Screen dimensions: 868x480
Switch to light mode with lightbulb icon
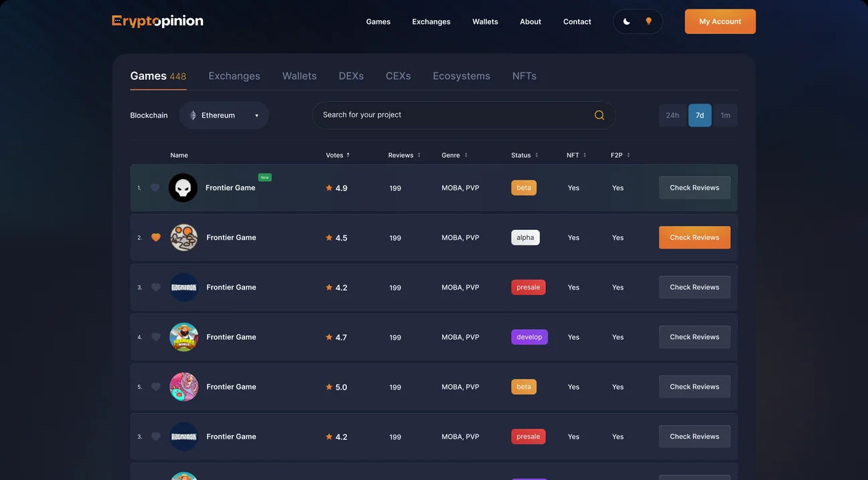(x=648, y=21)
